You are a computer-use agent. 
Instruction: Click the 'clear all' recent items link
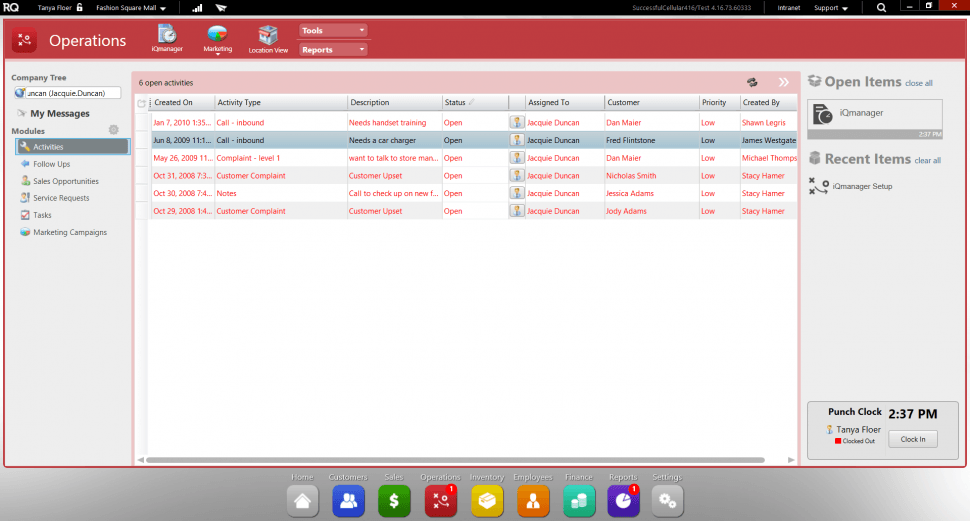click(x=928, y=161)
